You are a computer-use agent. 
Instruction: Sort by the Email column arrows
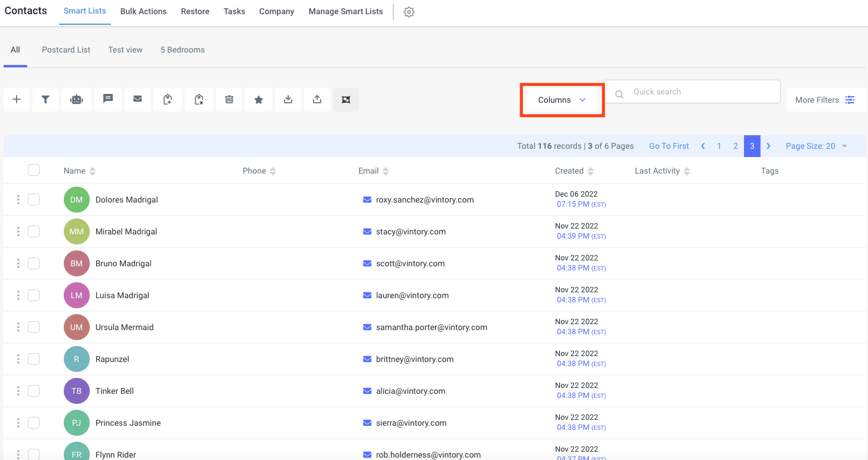coord(386,171)
